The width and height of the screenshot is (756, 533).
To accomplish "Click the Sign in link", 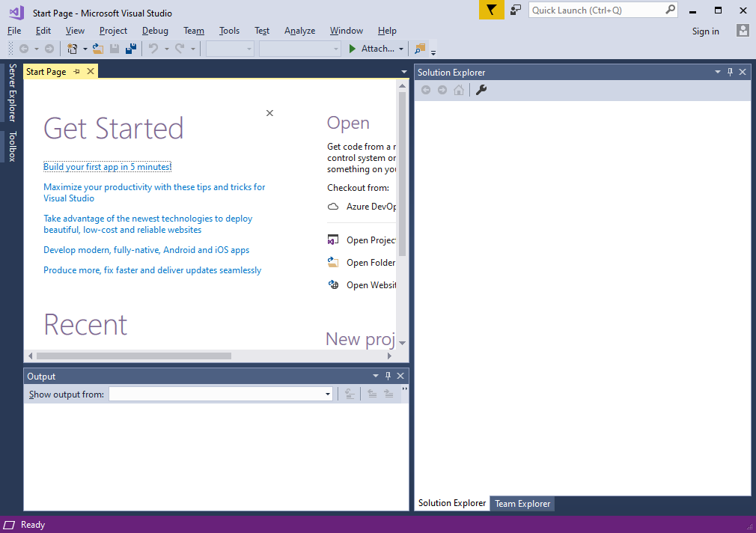I will [x=705, y=31].
